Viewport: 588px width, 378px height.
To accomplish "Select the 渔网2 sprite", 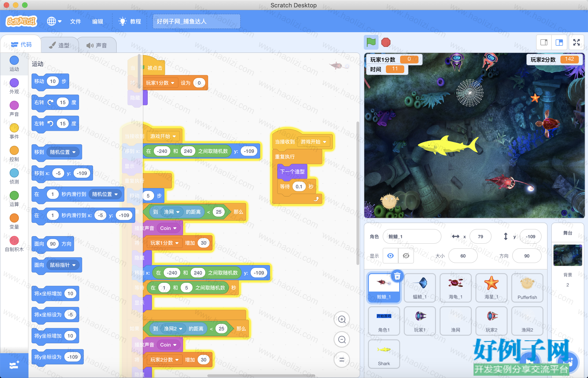I will (527, 321).
